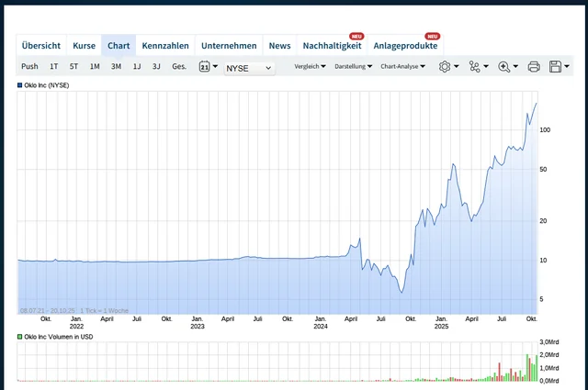Go to the Übersicht tab
The width and height of the screenshot is (588, 390).
click(x=41, y=46)
